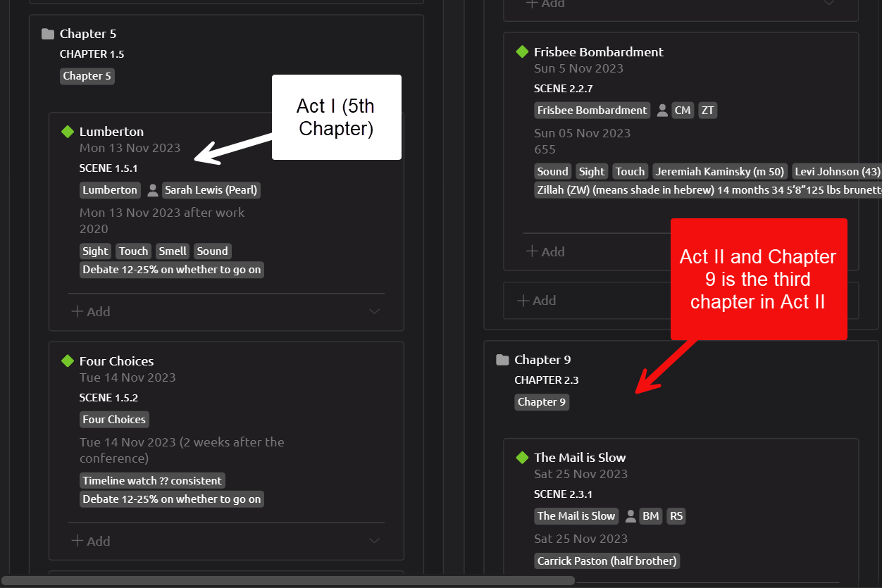Click green diamond icon beside Lumberton

click(68, 132)
